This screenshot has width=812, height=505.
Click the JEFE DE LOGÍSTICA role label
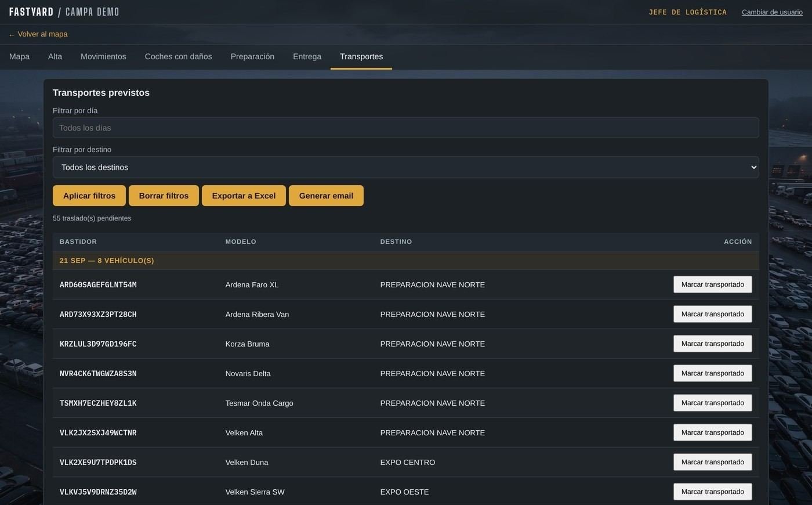[688, 12]
